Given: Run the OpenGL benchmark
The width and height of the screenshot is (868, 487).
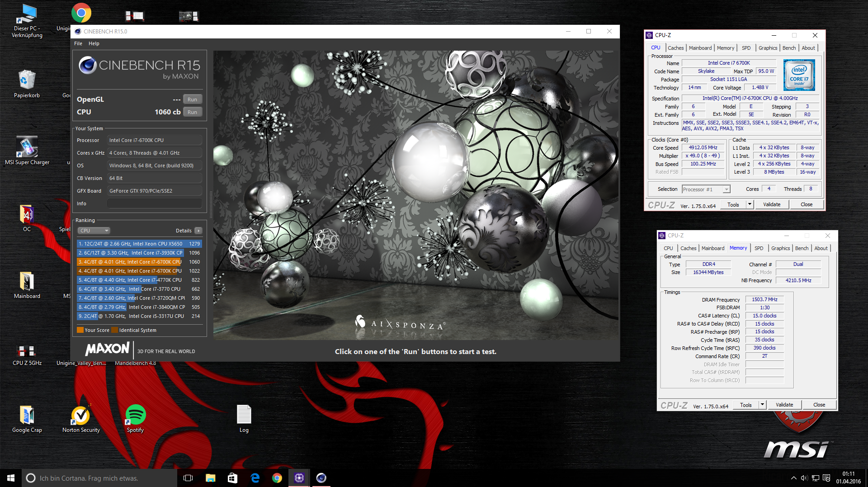Looking at the screenshot, I should pos(193,99).
